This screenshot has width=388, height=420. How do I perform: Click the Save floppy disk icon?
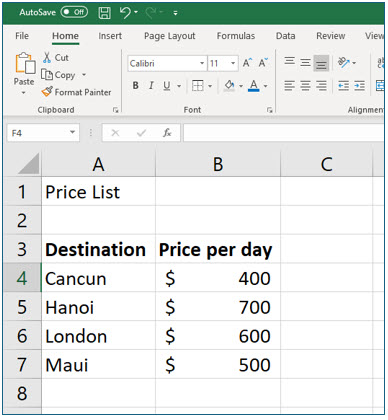pos(104,13)
